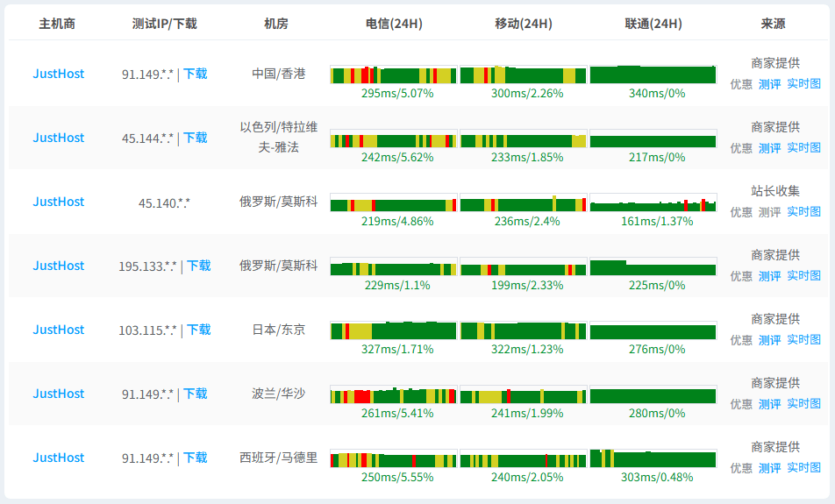The height and width of the screenshot is (504, 835).
Task: Click the 联通 latency chart showing 303ms/0.48%
Action: 653,458
